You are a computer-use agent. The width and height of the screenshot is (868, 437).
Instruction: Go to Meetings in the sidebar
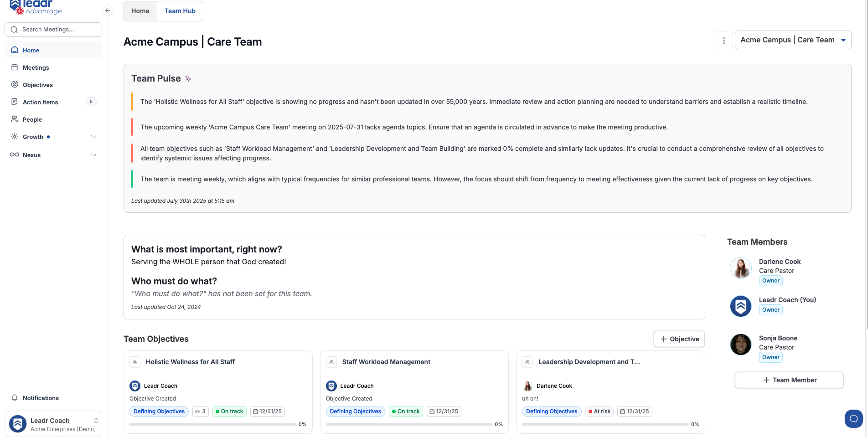[x=53, y=67]
